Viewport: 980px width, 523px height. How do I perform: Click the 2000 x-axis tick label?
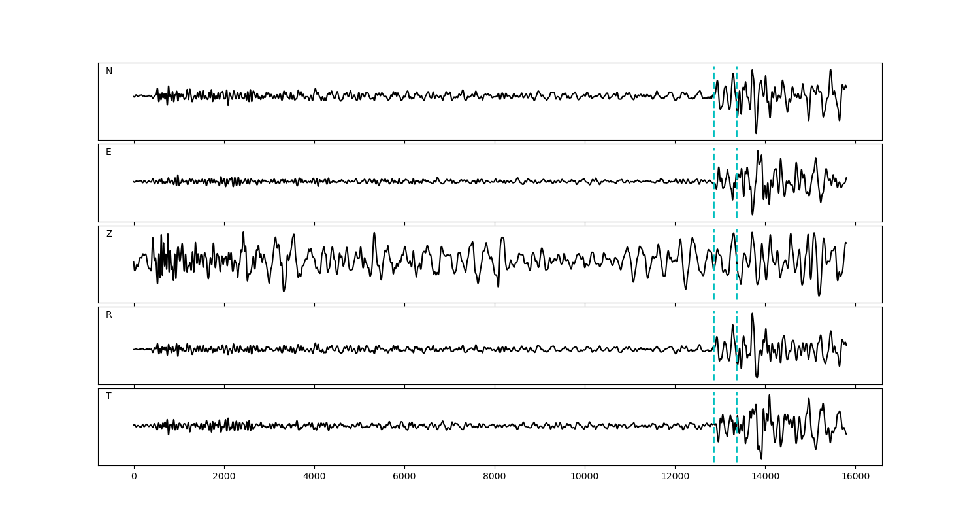pos(224,477)
